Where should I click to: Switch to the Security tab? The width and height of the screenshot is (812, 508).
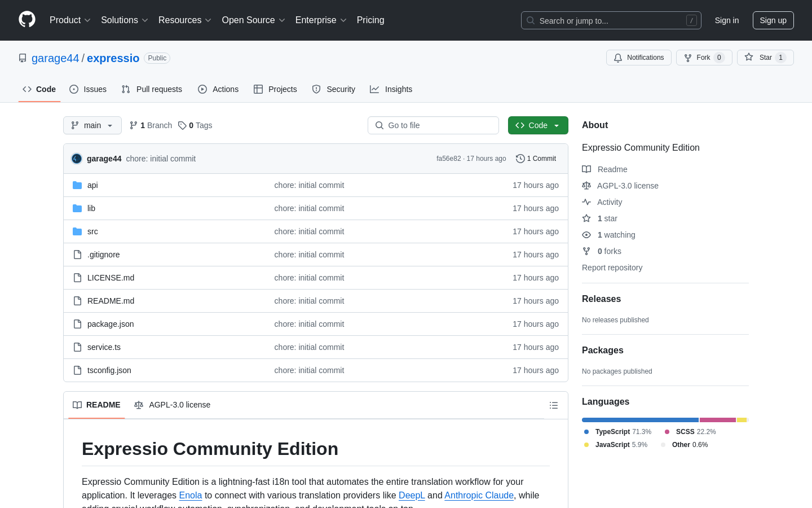(334, 89)
